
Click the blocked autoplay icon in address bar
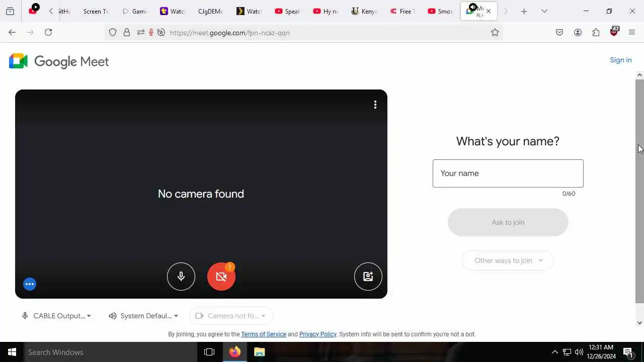161,33
